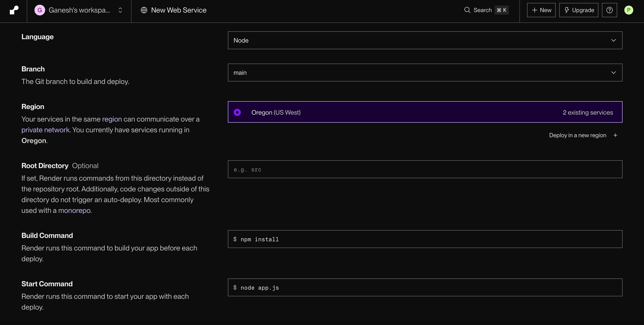Click the workspace avatar labeled G

tap(40, 10)
